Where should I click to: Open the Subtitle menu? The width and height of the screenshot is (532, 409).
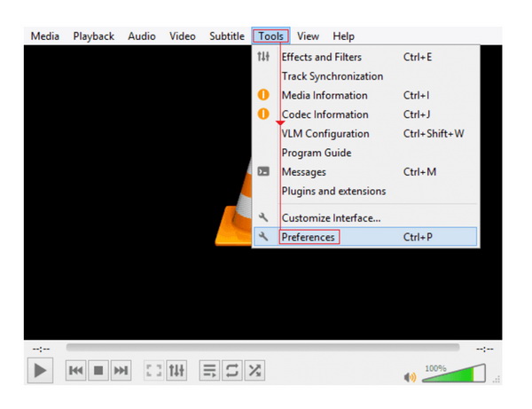227,36
